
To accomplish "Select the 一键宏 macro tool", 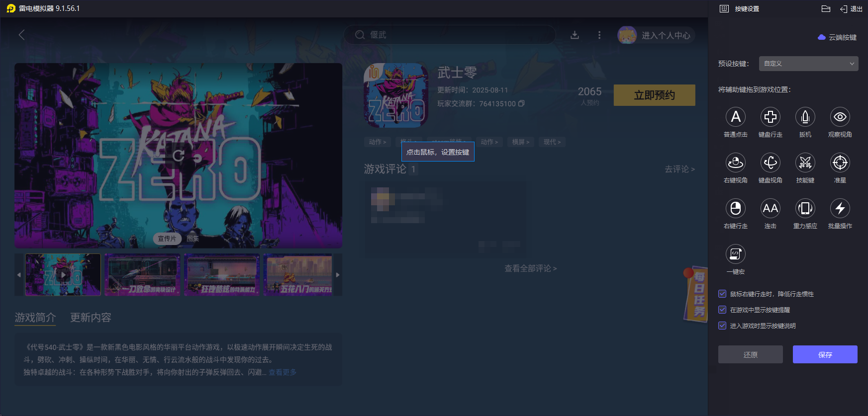I will coord(736,254).
